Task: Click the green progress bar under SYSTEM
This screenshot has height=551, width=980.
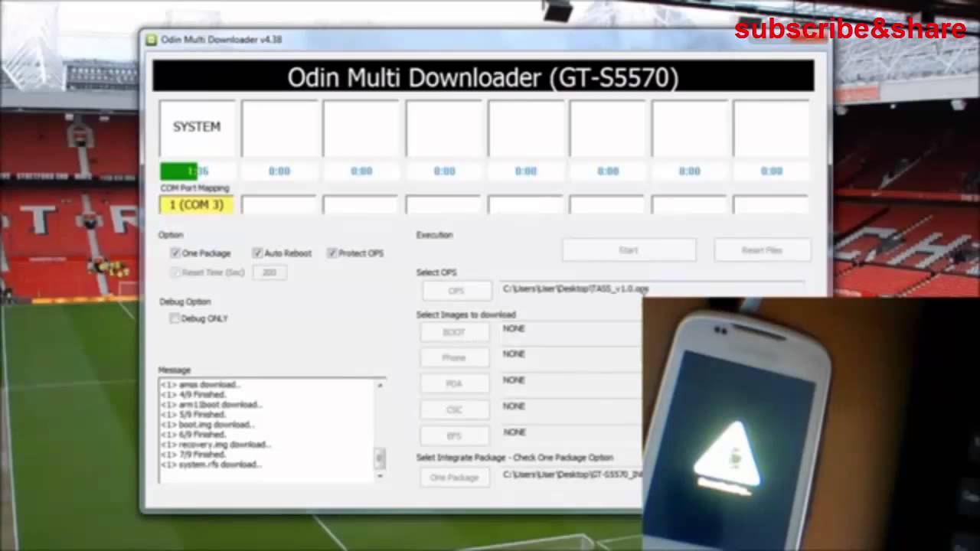Action: tap(178, 171)
